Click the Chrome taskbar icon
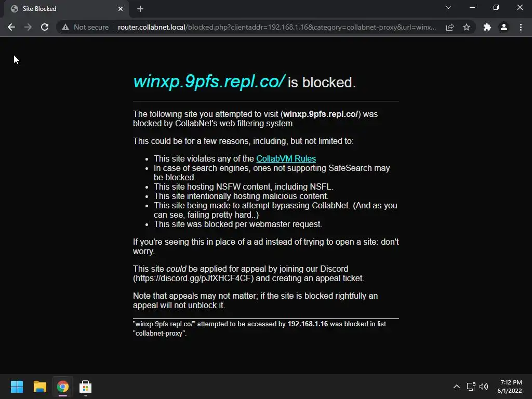Viewport: 532px width, 399px height. pos(63,387)
